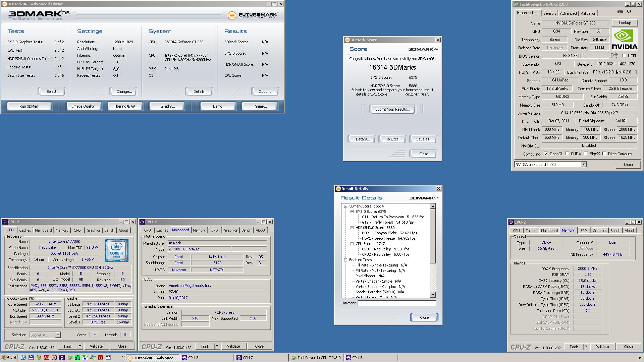644x362 pixels.
Task: Open the Socket #1 selection dropdown
Action: [x=58, y=335]
